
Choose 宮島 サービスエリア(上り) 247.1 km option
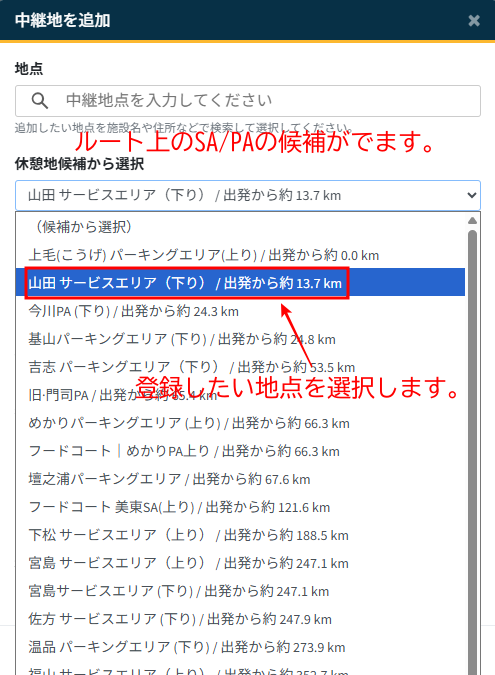[x=240, y=563]
